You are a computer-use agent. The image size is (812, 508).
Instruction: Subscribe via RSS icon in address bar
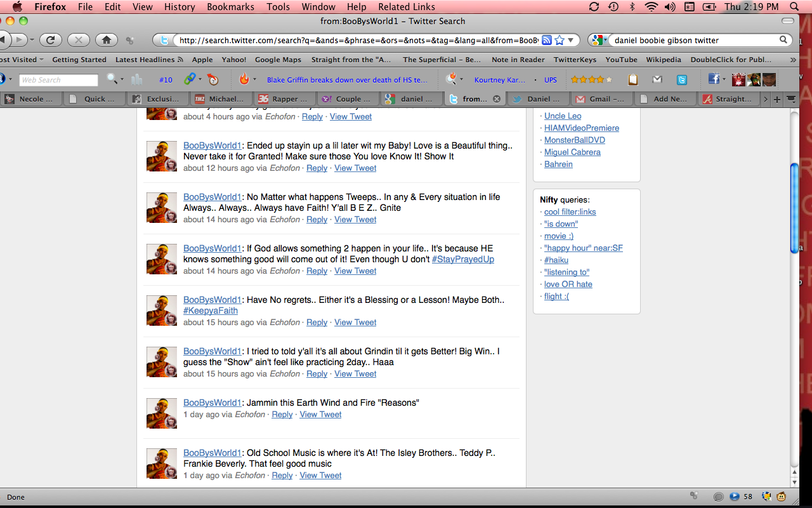pyautogui.click(x=547, y=40)
